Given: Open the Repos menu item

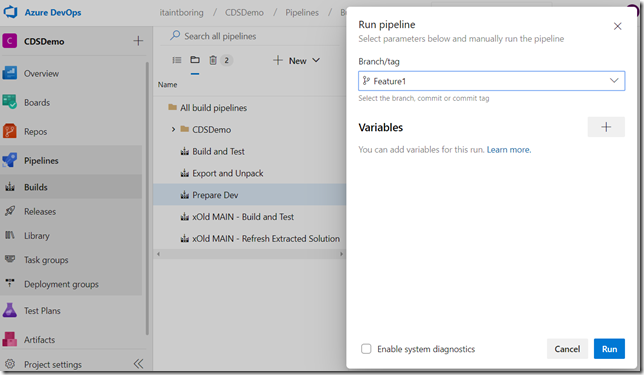Looking at the screenshot, I should [35, 132].
